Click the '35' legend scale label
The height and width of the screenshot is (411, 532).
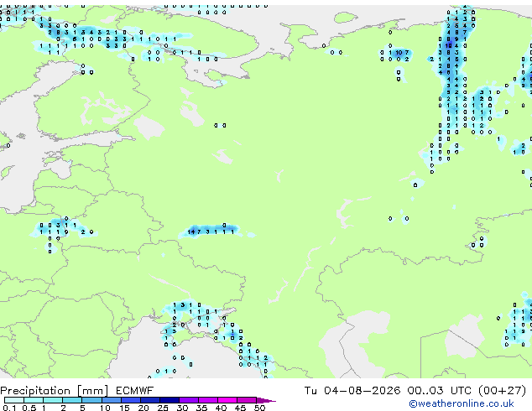[201, 408]
